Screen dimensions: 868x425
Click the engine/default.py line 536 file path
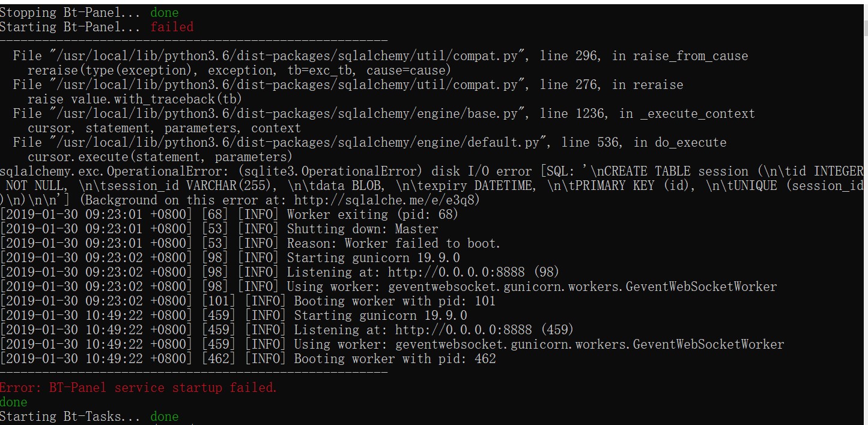coord(297,142)
